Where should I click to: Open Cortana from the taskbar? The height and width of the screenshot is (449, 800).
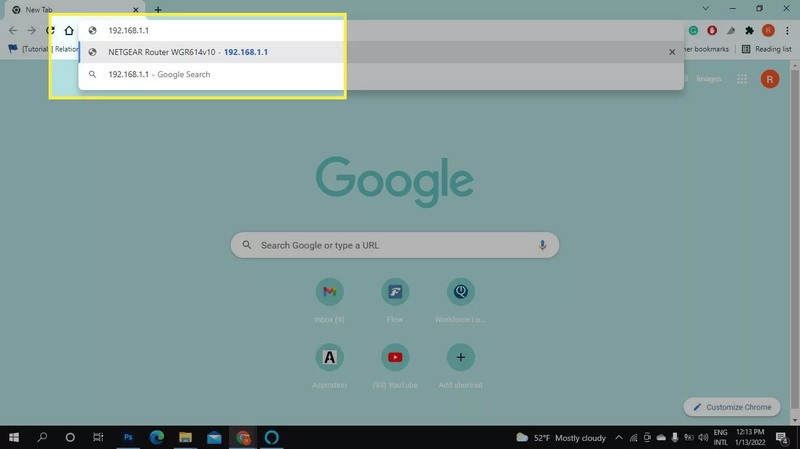point(70,437)
